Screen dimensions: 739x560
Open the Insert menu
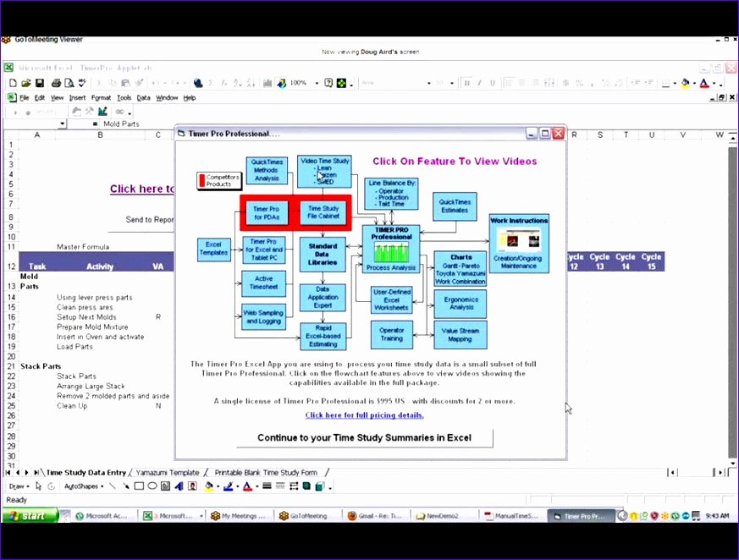tap(77, 98)
